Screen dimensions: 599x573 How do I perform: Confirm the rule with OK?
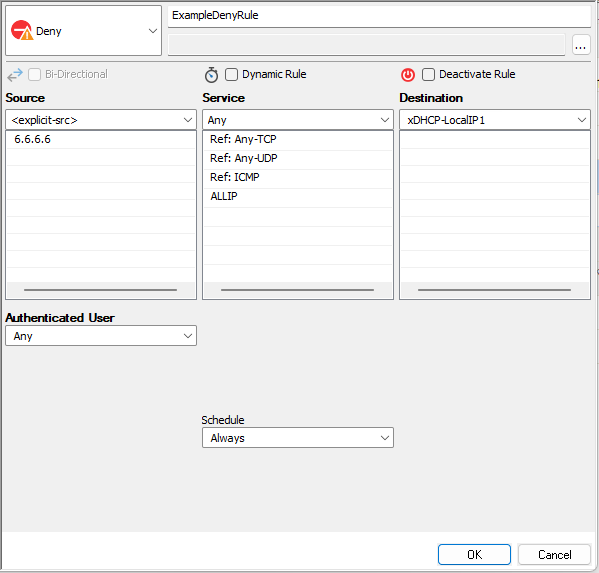(474, 554)
